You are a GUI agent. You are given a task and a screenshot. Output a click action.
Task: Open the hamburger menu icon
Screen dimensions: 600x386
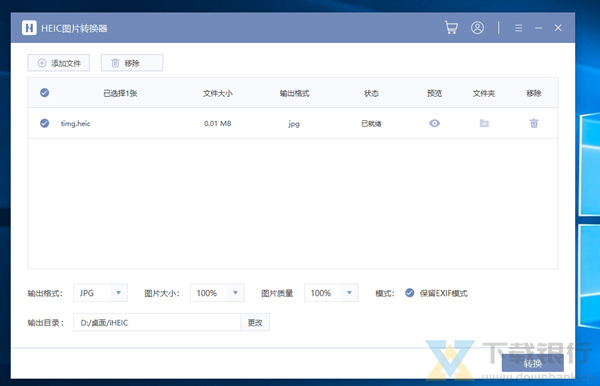pos(518,28)
